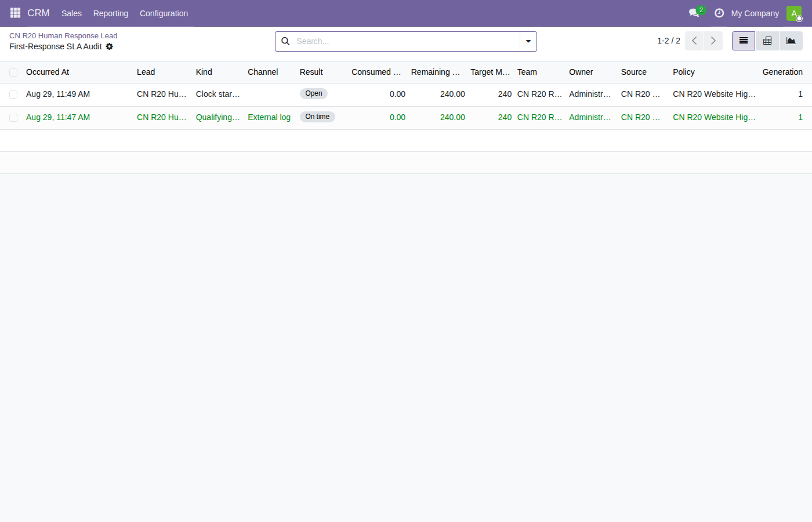Click the Open result badge

pyautogui.click(x=314, y=93)
